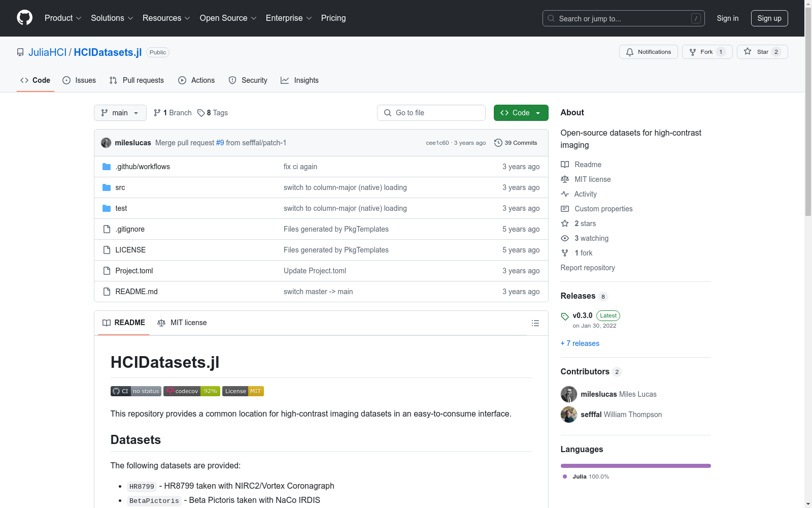Open the JuliaHCI organization link
Image resolution: width=812 pixels, height=508 pixels.
pos(47,52)
